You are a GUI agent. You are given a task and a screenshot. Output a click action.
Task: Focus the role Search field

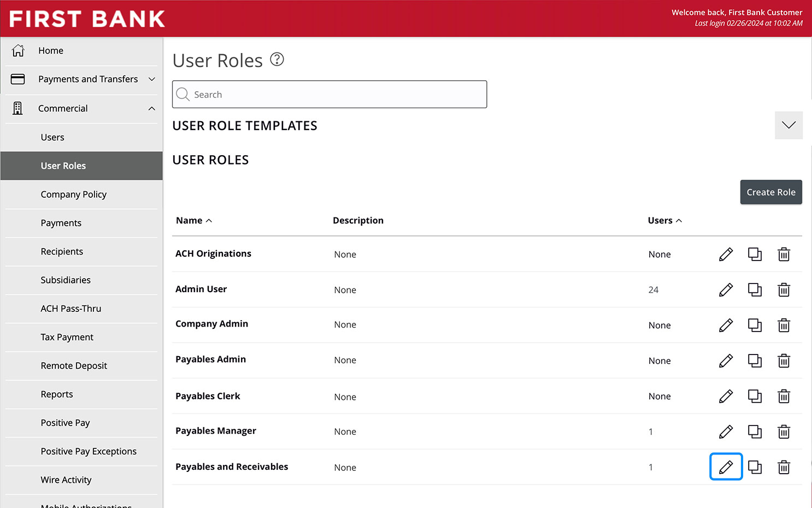329,94
